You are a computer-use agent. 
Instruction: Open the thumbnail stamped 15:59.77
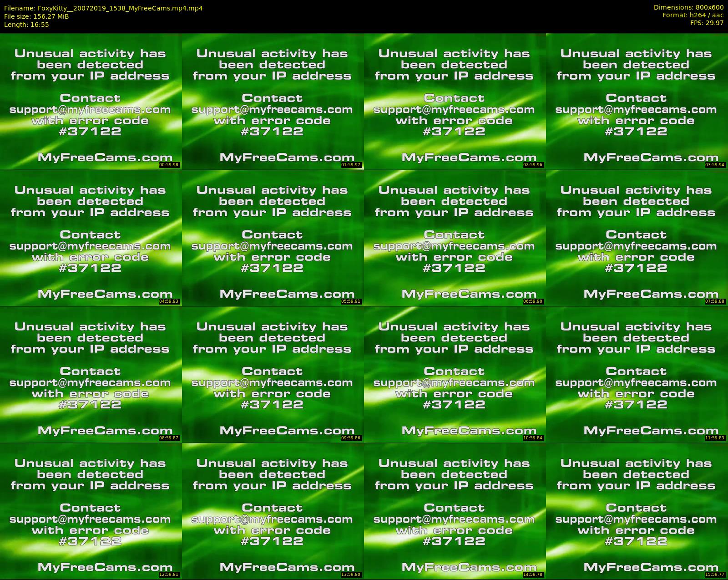click(x=637, y=511)
